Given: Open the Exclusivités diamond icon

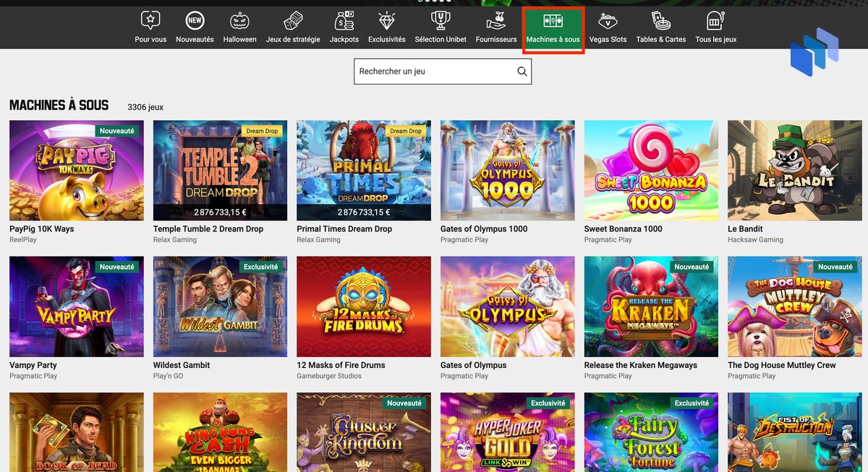Looking at the screenshot, I should click(x=386, y=20).
